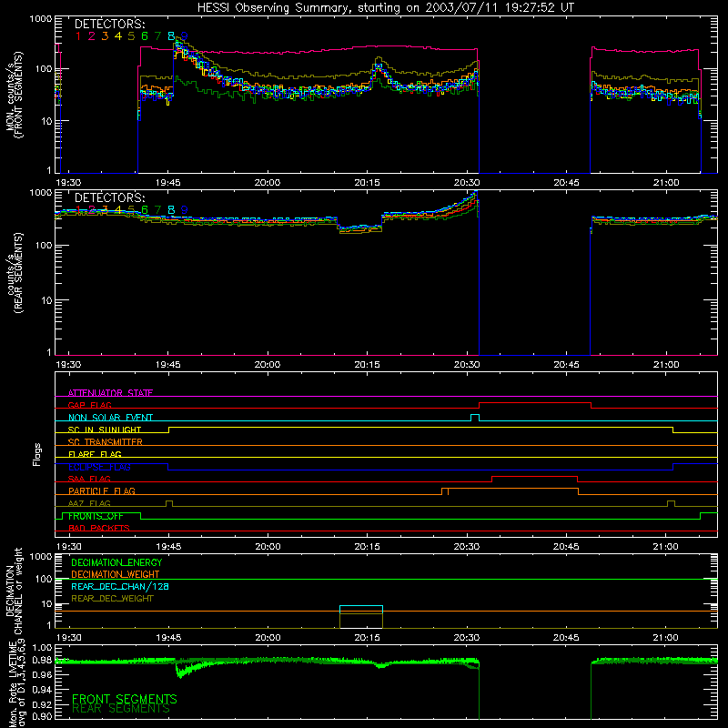The image size is (728, 728).
Task: Click the SC_TRANSMITTER flag label
Action: (105, 441)
